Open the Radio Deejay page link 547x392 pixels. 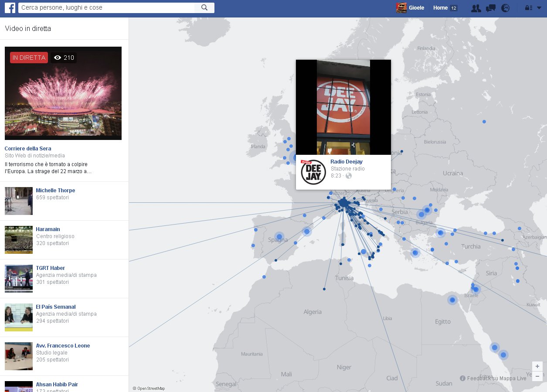pos(346,162)
